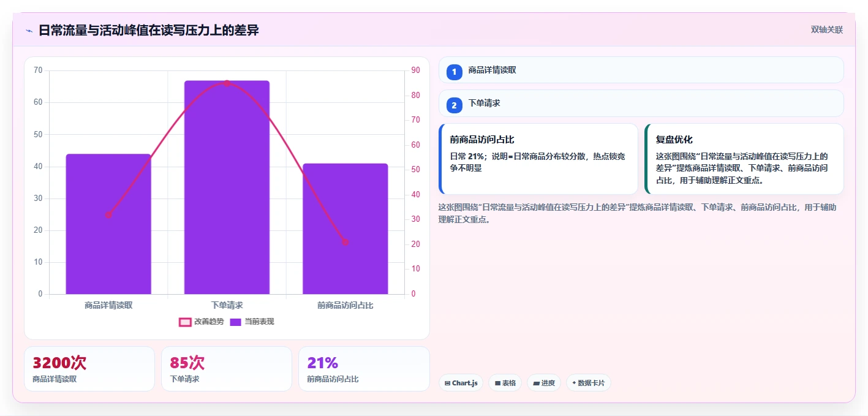The height and width of the screenshot is (416, 868).
Task: Click the number 1 badge icon
Action: tap(455, 72)
